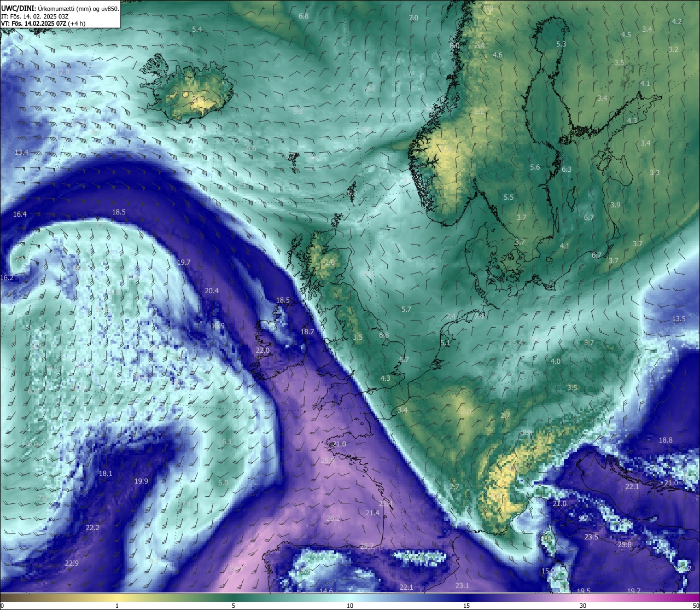Click the 2.2 value over Norway
700x610 pixels.
pyautogui.click(x=479, y=112)
